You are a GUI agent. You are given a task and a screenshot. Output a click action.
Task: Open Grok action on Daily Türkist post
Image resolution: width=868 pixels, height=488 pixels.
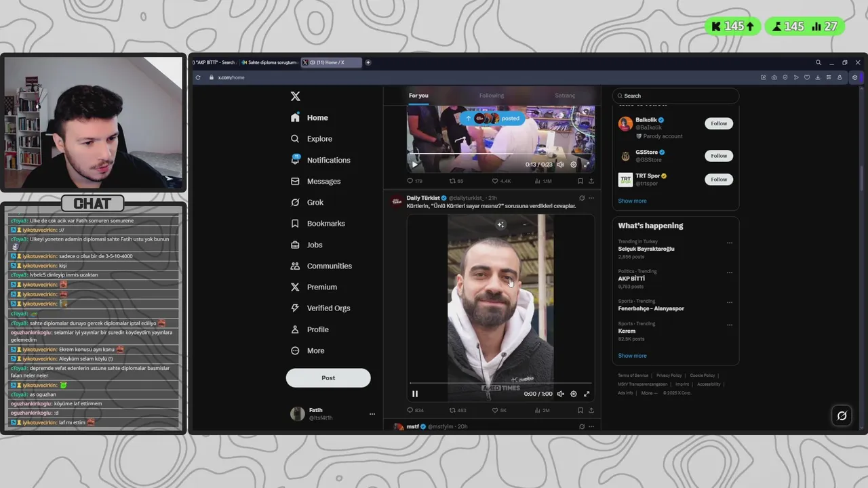582,198
